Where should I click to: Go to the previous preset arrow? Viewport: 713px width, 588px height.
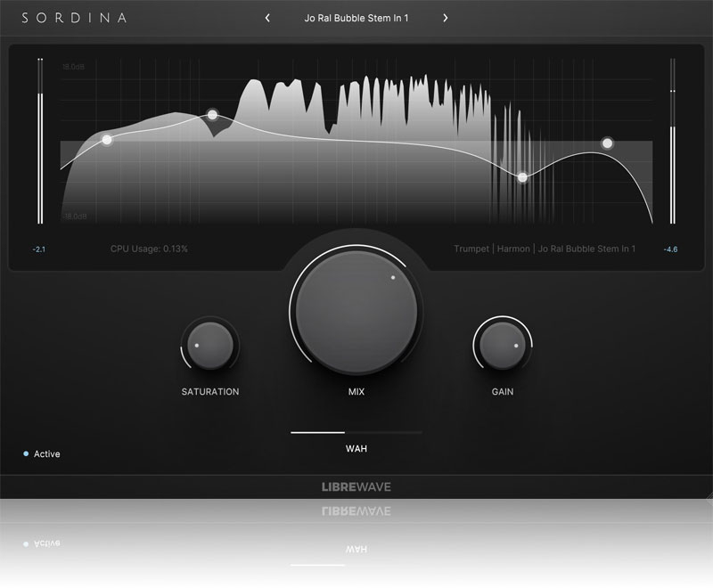267,18
